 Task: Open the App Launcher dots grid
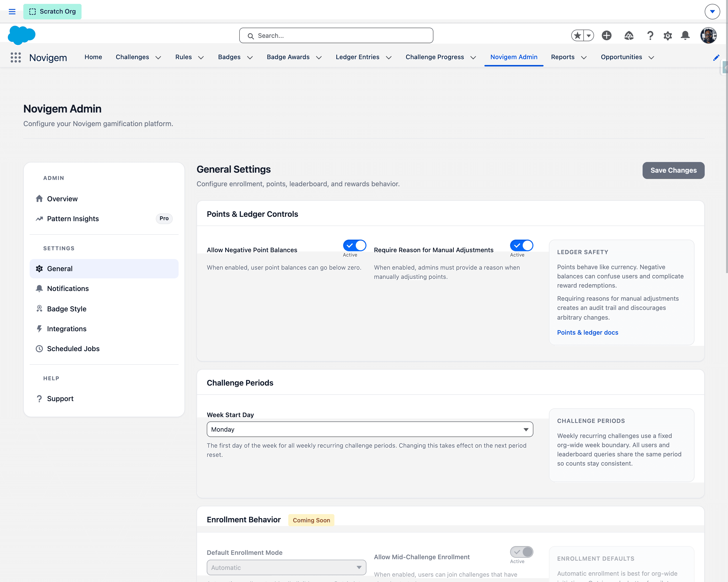16,57
